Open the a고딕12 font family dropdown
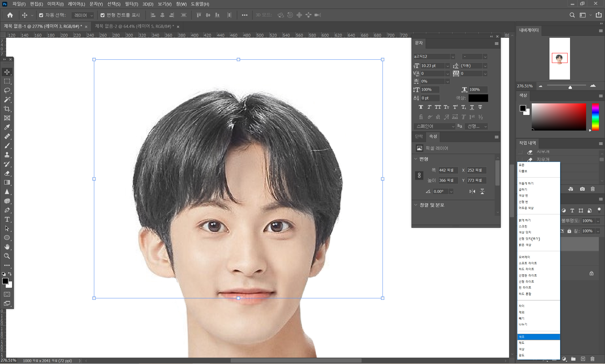This screenshot has height=364, width=605. point(453,57)
